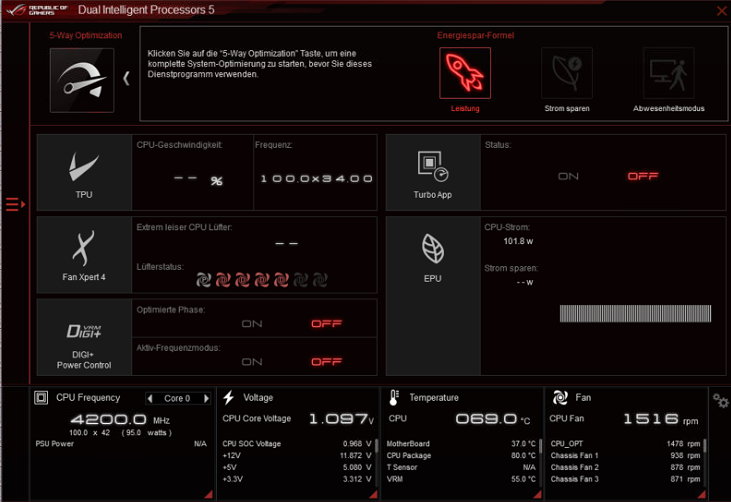Open the Fan Xpert 4 panel
Image resolution: width=731 pixels, height=502 pixels.
tap(84, 255)
